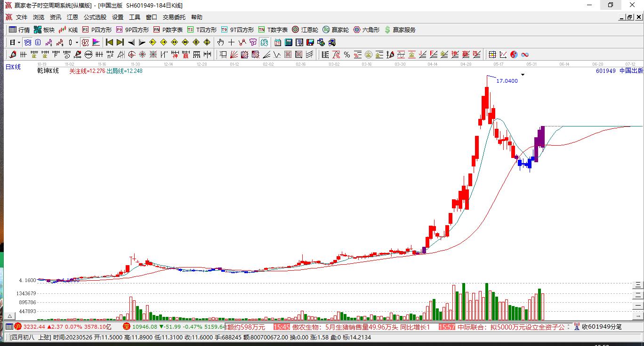Open the P数字表 tool
The width and height of the screenshot is (644, 346).
168,30
